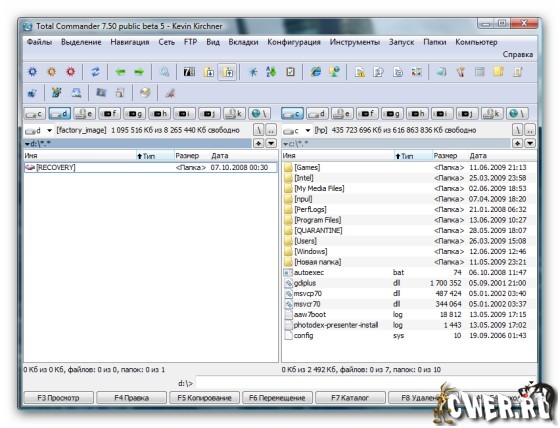Go back with the green left arrow
Screen dimensions: 560x428
tap(120, 72)
